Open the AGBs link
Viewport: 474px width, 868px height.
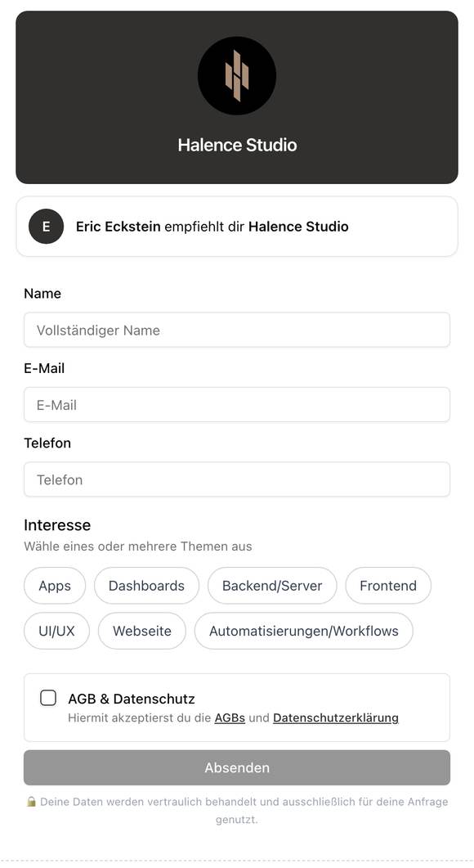tap(230, 718)
